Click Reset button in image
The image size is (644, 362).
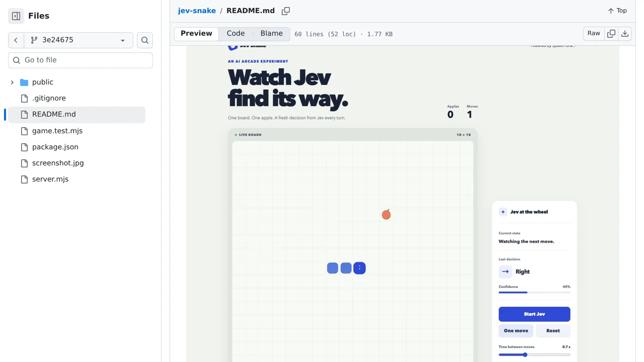pos(553,331)
